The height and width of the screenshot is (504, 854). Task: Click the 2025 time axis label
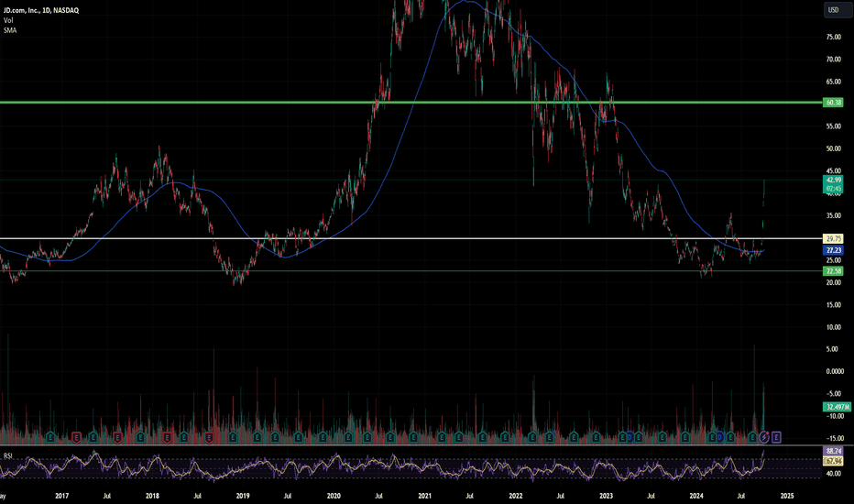[x=786, y=496]
